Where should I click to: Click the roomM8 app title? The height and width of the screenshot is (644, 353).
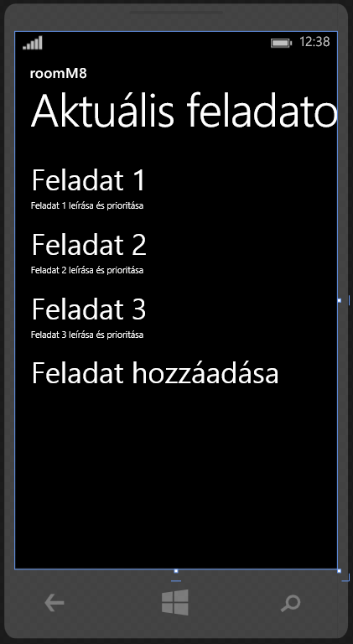pos(59,74)
